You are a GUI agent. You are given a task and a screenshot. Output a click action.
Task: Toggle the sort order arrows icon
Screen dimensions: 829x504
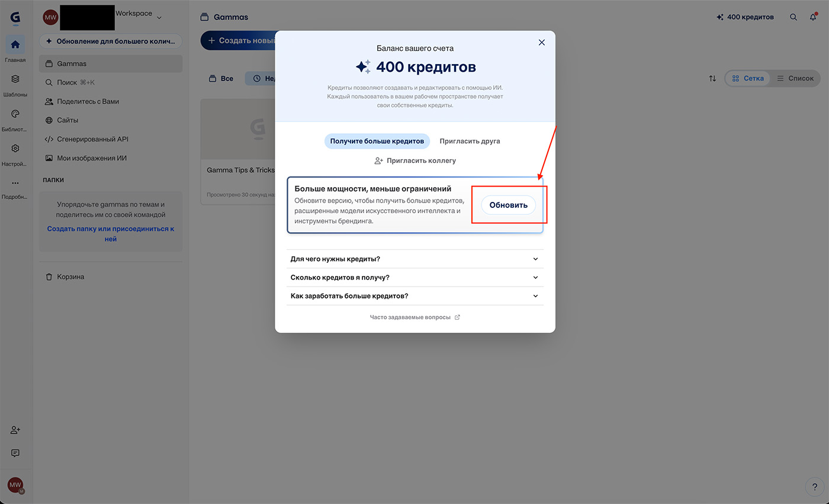712,78
